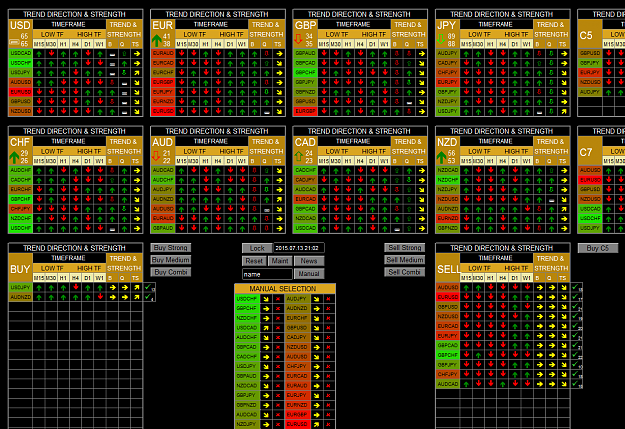Click the Sell Combi button
This screenshot has width=625, height=429.
405,272
